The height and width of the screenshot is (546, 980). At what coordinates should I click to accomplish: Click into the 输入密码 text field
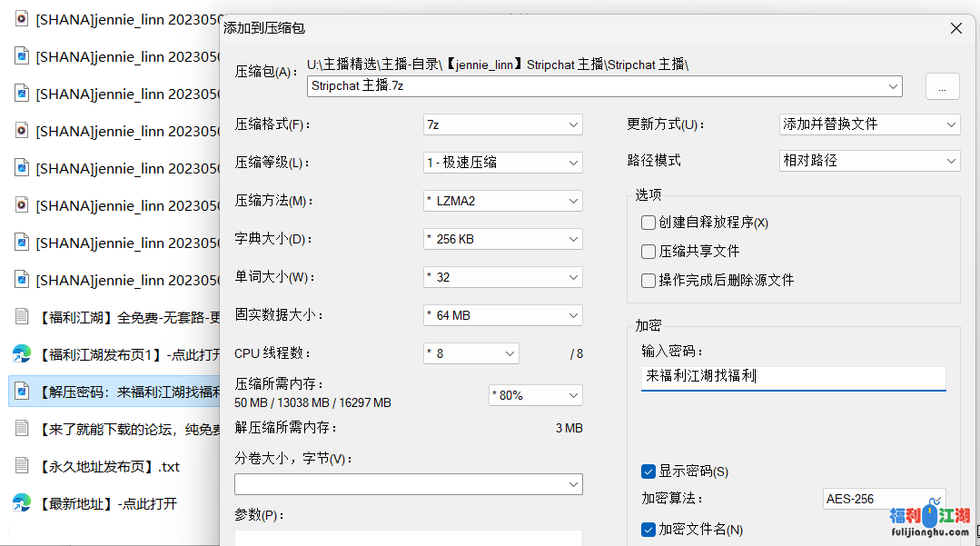tap(793, 376)
